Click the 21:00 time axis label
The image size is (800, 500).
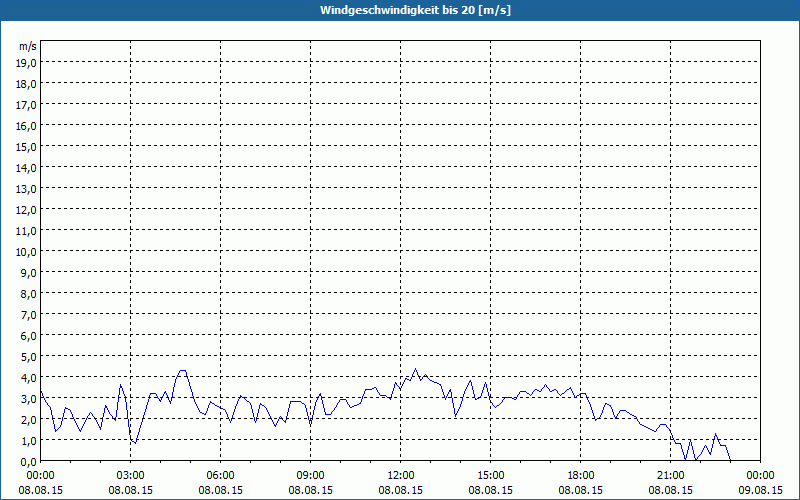(670, 476)
